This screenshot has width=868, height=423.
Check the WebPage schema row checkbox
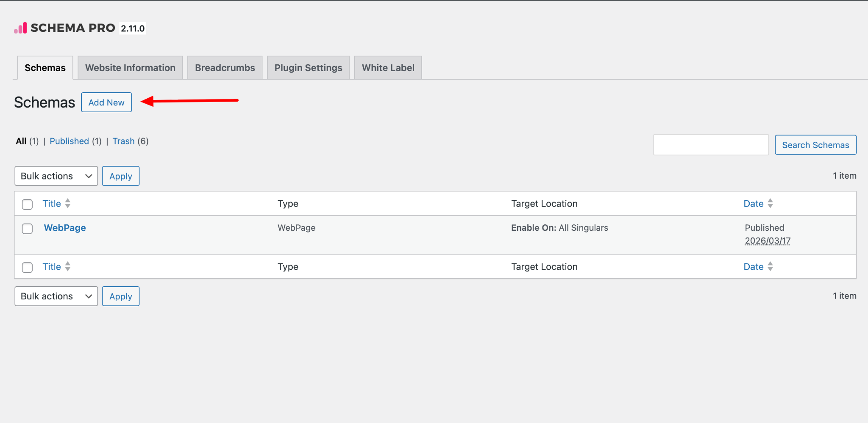(x=28, y=229)
